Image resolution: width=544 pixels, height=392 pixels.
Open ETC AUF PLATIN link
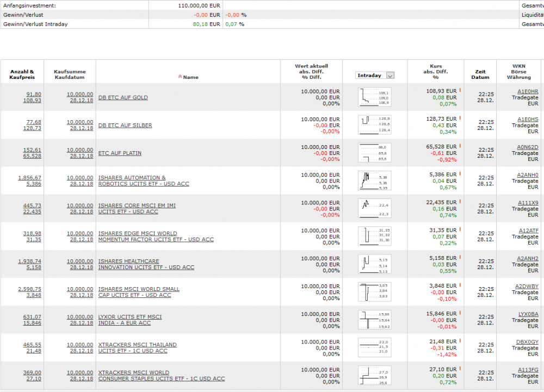click(x=120, y=153)
